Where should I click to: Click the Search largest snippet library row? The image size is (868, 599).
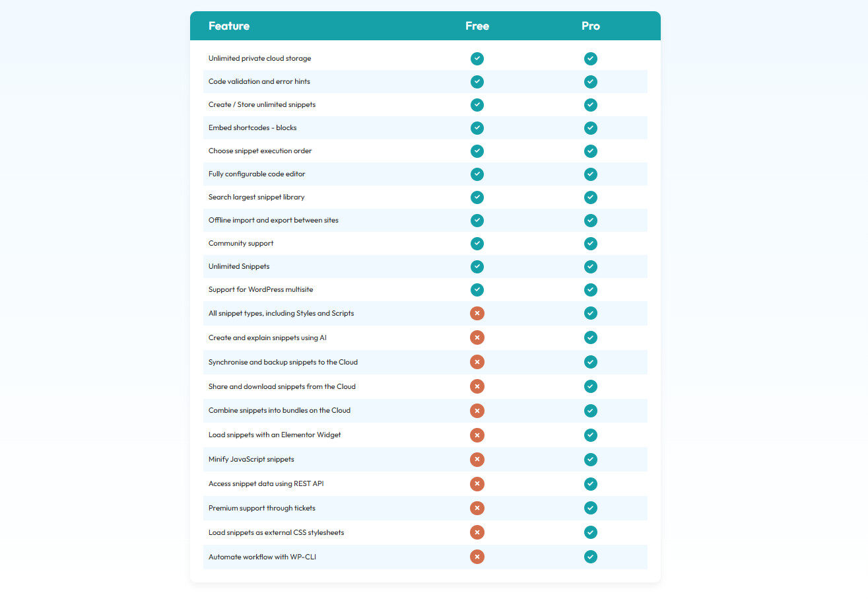point(256,197)
